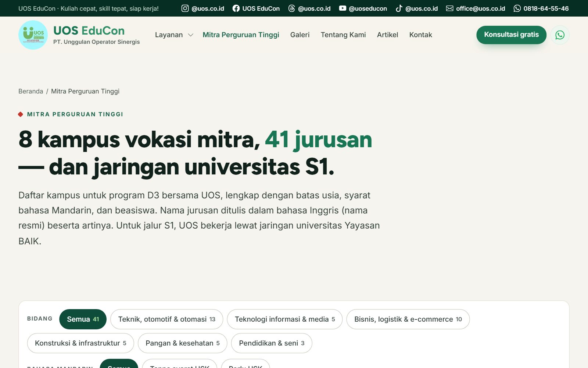Click the UOS EduCon brand name text
The height and width of the screenshot is (368, 588).
click(89, 31)
